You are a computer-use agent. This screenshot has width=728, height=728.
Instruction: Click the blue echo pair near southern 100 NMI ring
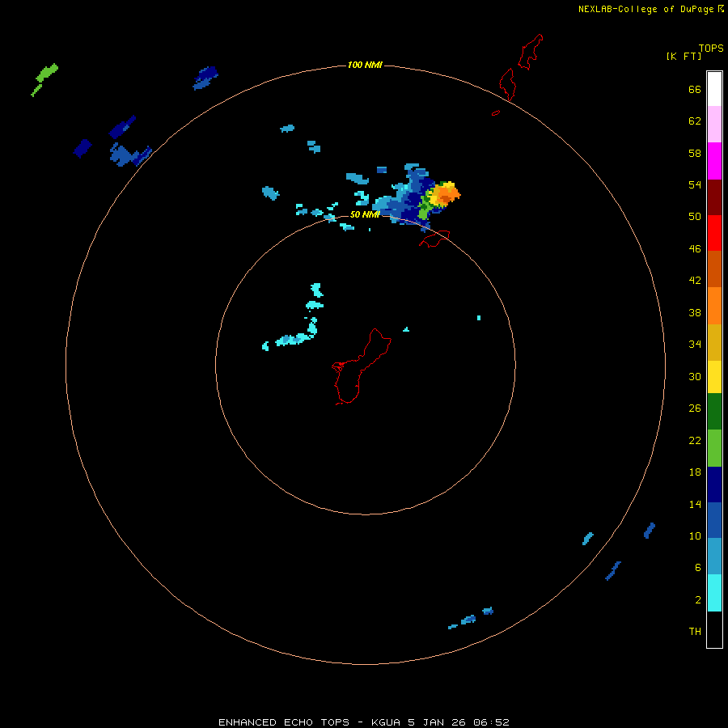(471, 619)
